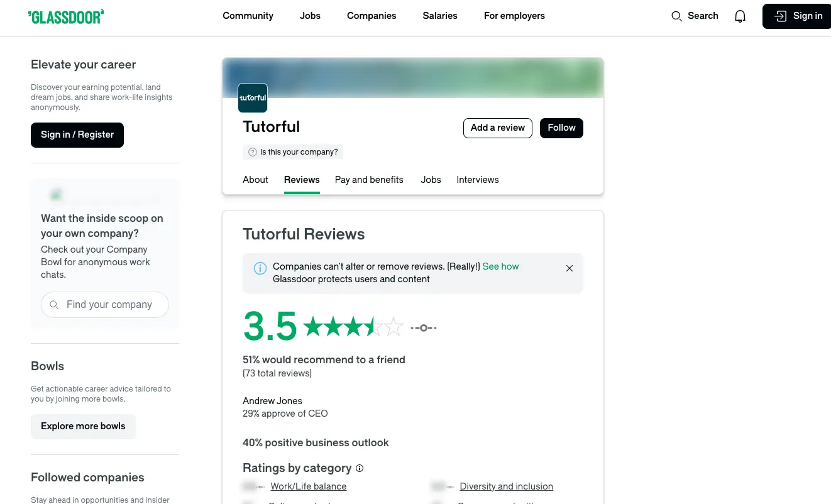
Task: Click '40% positive business outlook' text
Action: click(316, 443)
